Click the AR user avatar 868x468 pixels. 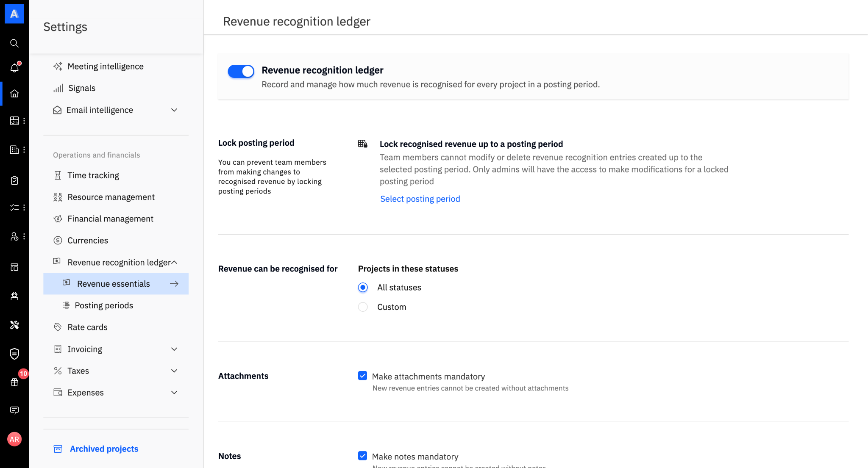tap(14, 439)
